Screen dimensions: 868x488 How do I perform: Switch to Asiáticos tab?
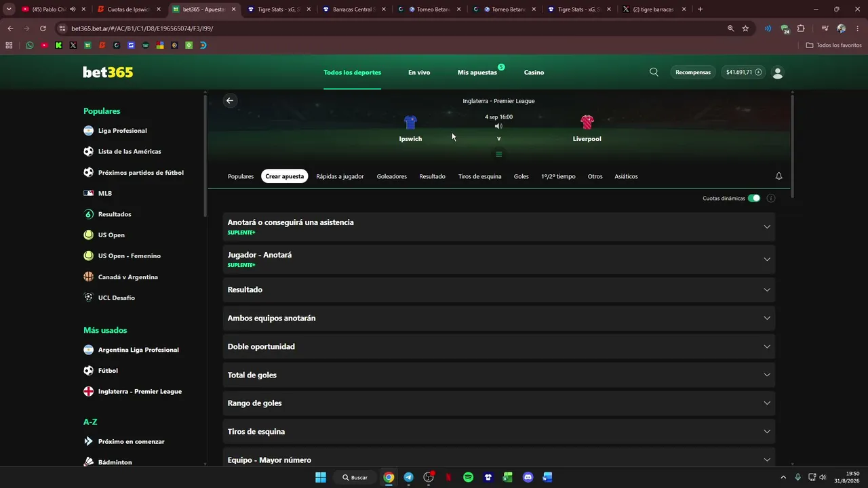point(626,176)
